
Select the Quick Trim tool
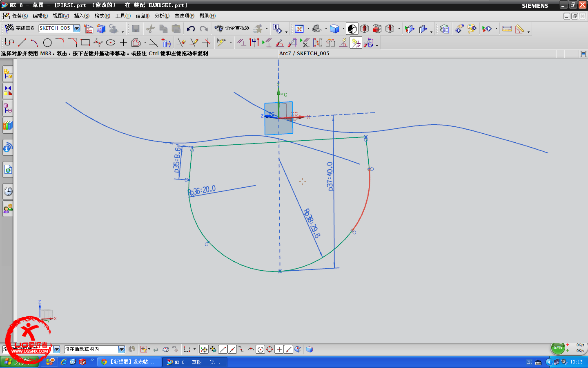181,42
